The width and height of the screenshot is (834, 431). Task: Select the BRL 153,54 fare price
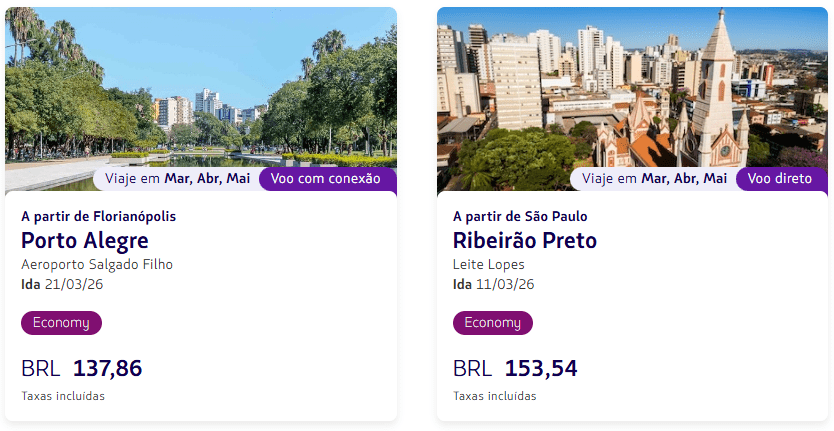coord(515,368)
